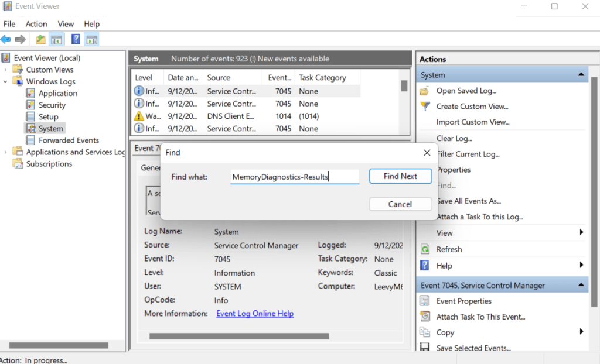Toggle the Show/Hide Action Pane toolbar icon
Screen dimensions: 600x364
91,39
